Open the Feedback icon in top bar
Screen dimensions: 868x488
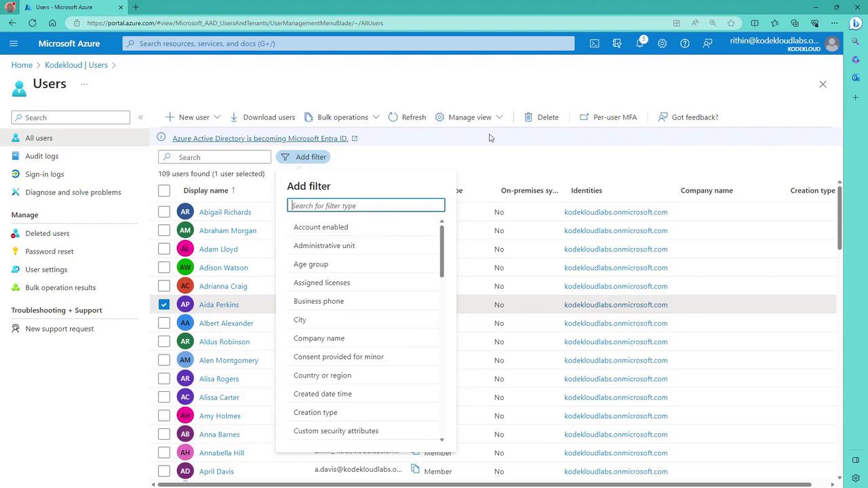707,43
